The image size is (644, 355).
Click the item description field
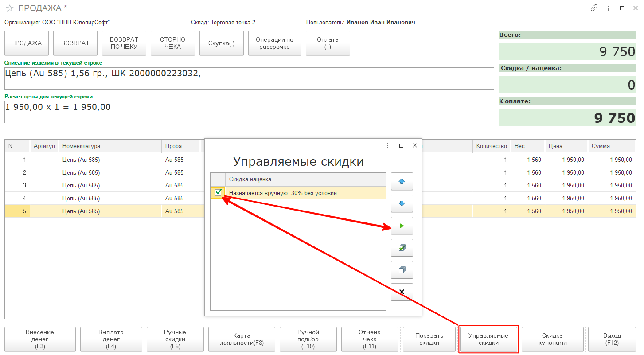point(249,78)
